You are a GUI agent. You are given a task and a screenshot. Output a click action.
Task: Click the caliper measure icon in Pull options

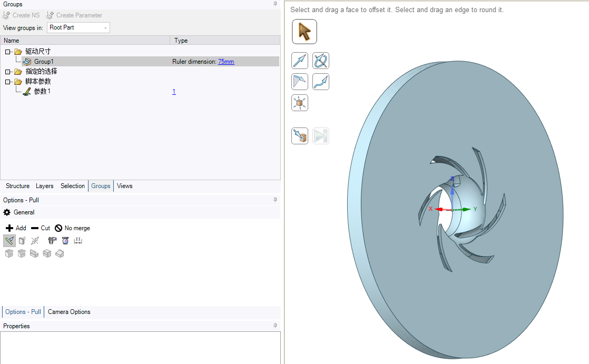(x=52, y=241)
